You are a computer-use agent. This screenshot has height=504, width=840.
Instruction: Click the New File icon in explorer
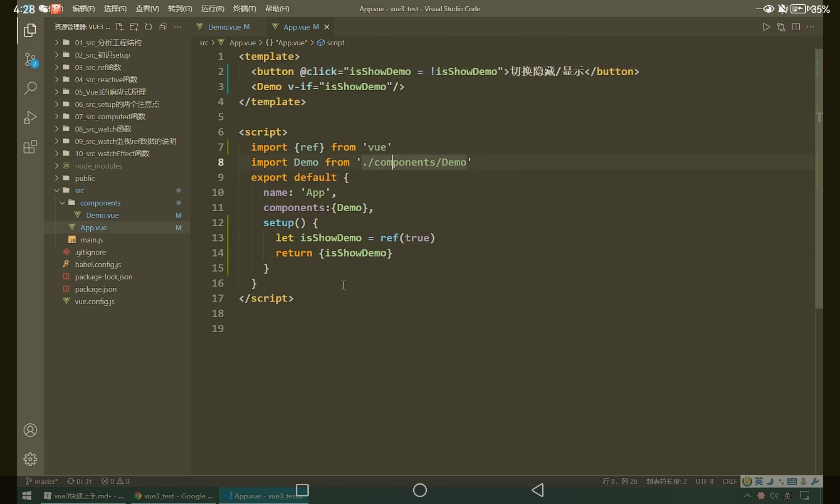(x=119, y=27)
